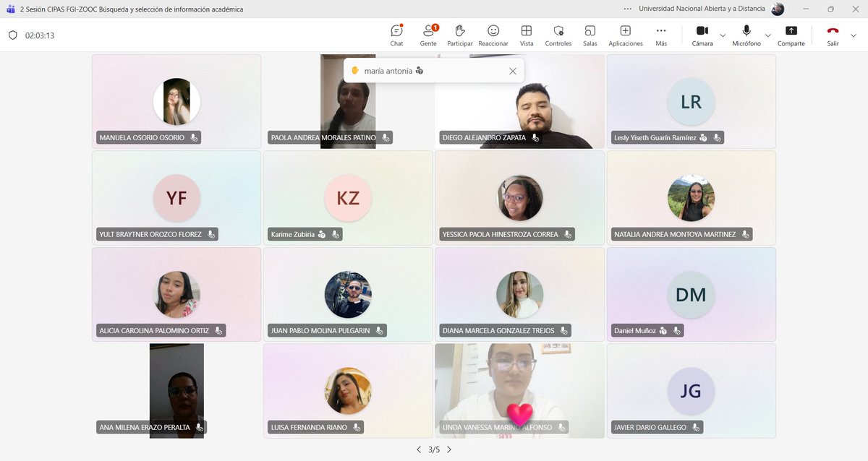Click the meeting title in the title bar
This screenshot has height=461, width=868.
click(x=132, y=9)
